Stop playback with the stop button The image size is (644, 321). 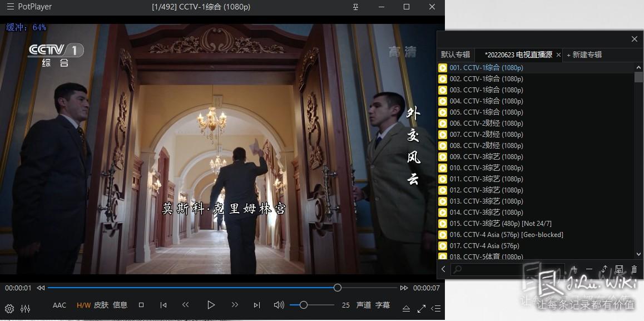tap(141, 305)
